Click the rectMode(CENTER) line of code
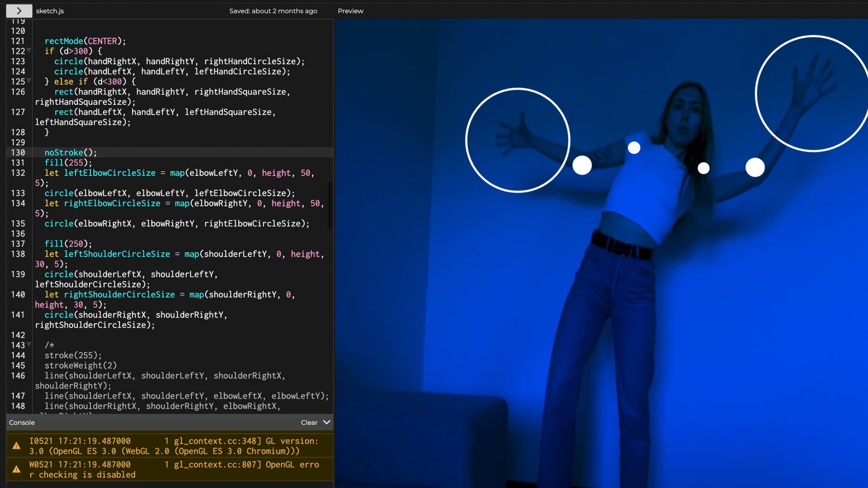 (85, 41)
